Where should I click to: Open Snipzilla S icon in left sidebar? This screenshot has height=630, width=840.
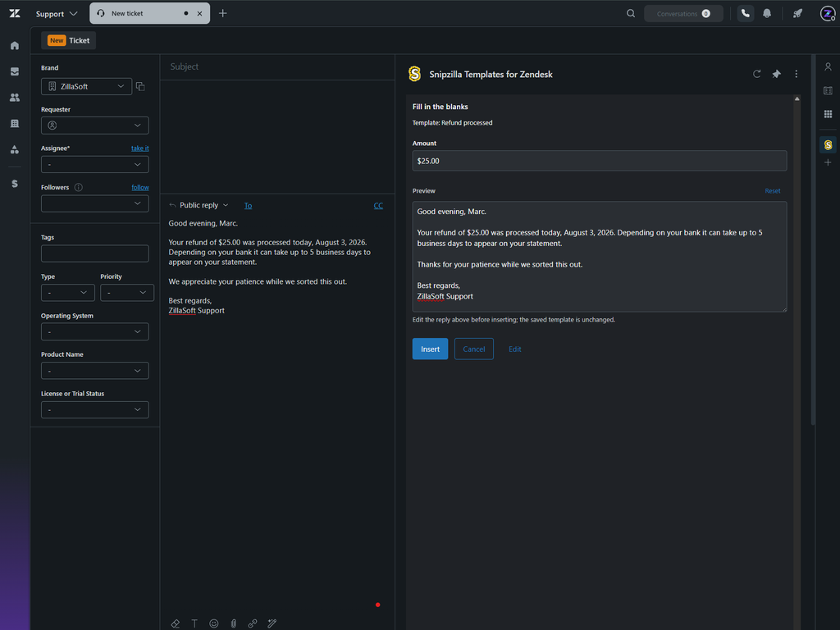pyautogui.click(x=15, y=184)
